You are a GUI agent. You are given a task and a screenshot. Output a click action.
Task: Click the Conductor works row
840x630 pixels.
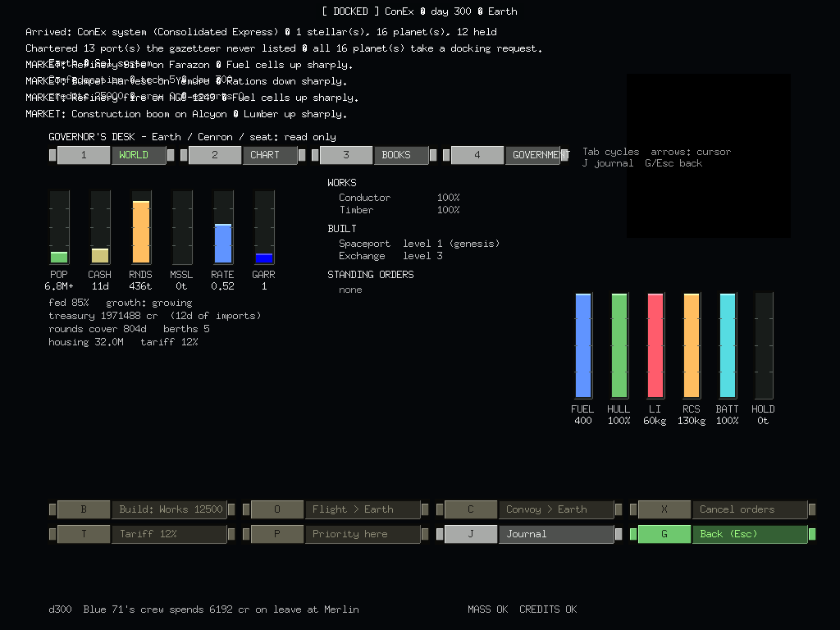coord(399,198)
